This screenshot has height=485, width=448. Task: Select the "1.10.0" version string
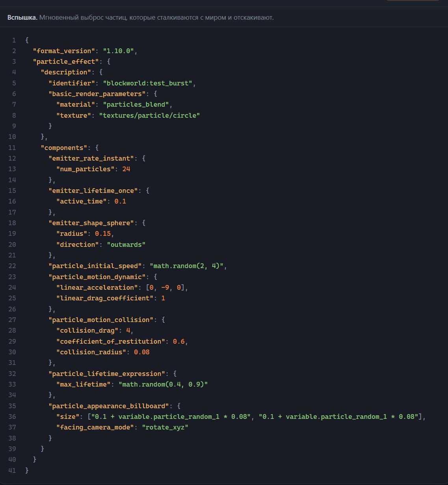click(x=119, y=51)
